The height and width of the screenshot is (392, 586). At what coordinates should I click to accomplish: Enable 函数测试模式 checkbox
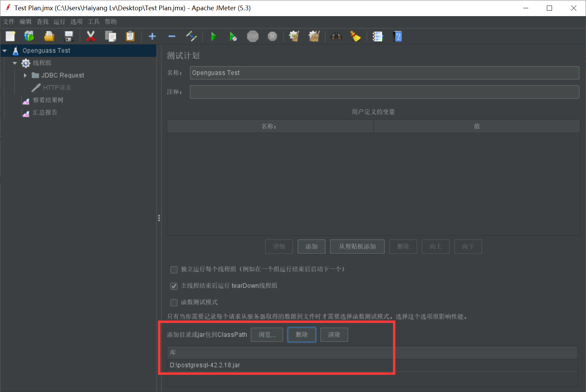(x=174, y=302)
